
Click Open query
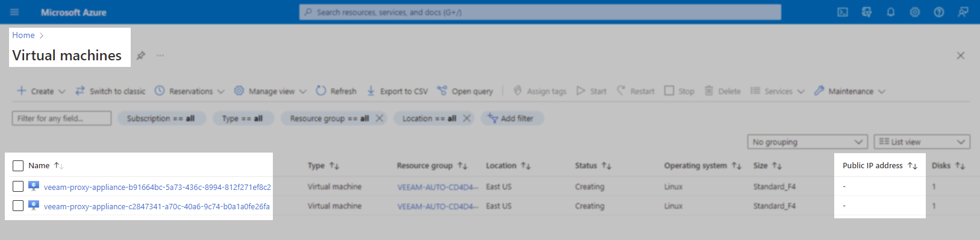[x=465, y=91]
